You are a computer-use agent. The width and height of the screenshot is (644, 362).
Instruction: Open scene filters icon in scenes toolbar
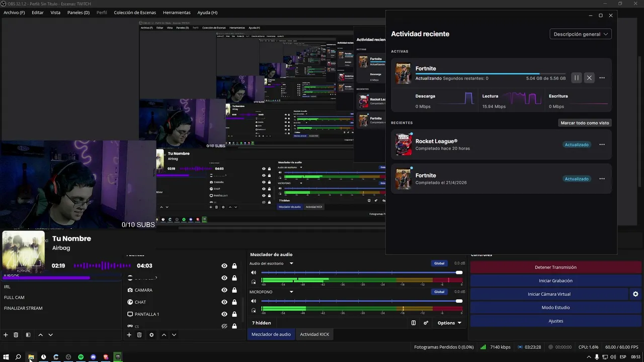pos(28,335)
